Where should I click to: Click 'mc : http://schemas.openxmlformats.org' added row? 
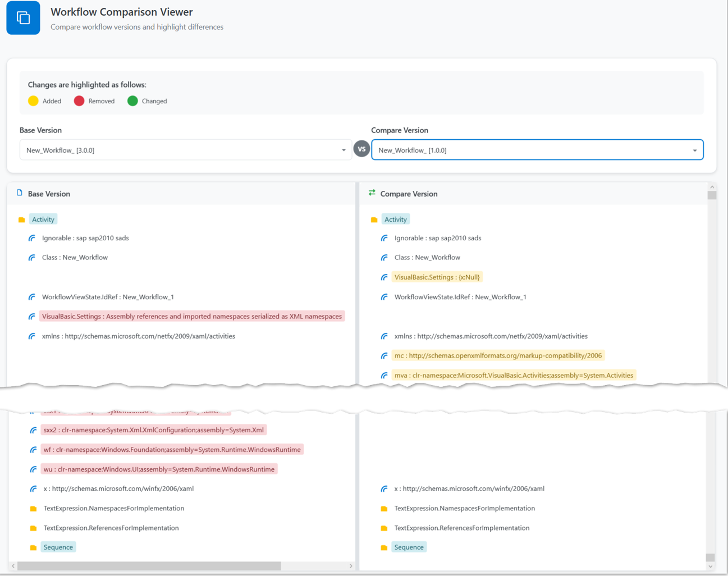498,355
